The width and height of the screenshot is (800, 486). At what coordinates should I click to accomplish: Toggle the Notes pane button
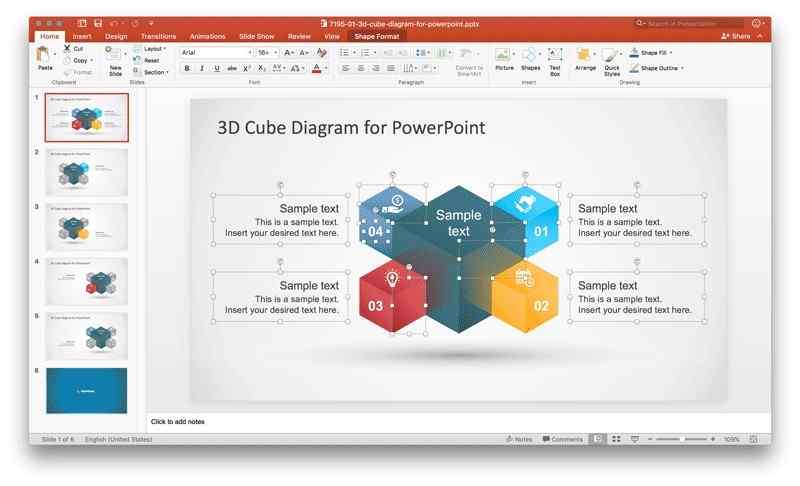519,439
